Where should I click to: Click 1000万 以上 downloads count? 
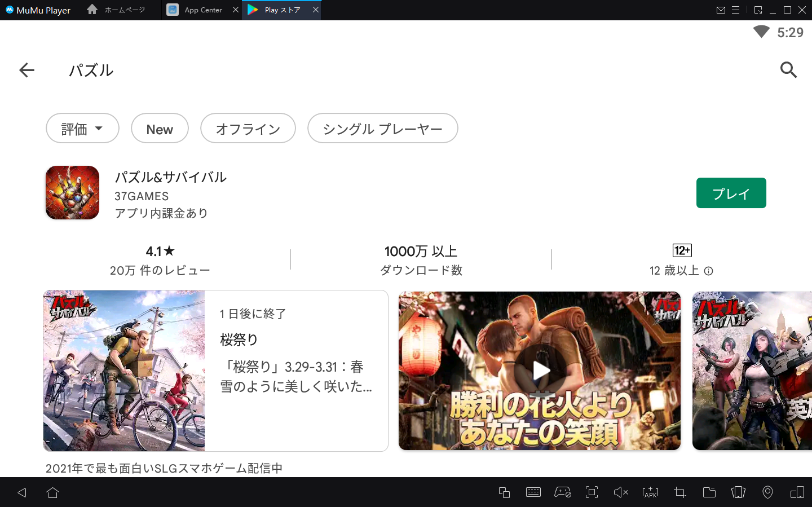pos(421,251)
